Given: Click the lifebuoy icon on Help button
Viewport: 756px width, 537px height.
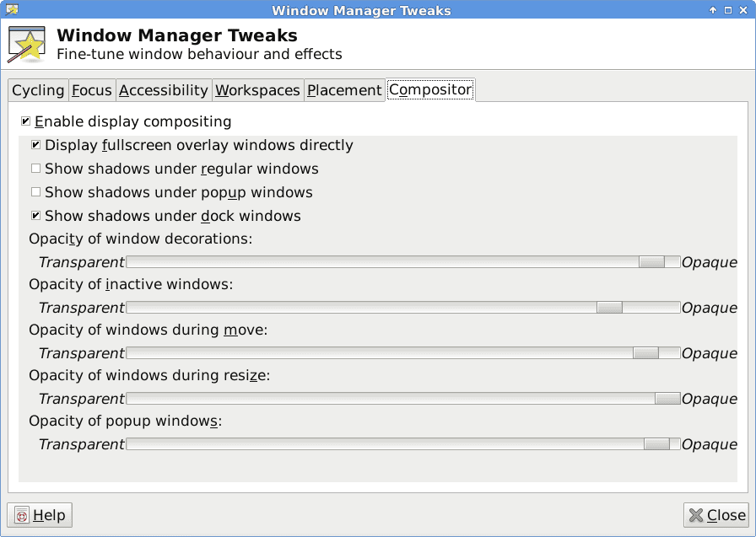Looking at the screenshot, I should pos(22,515).
